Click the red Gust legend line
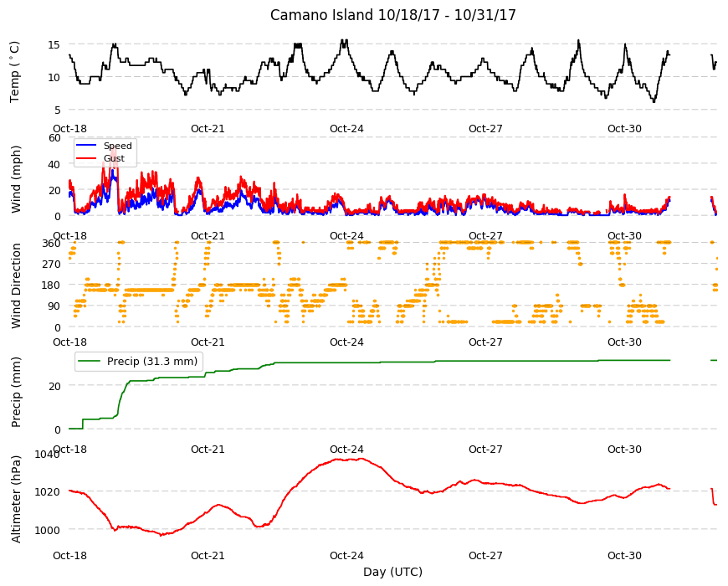 coord(86,158)
